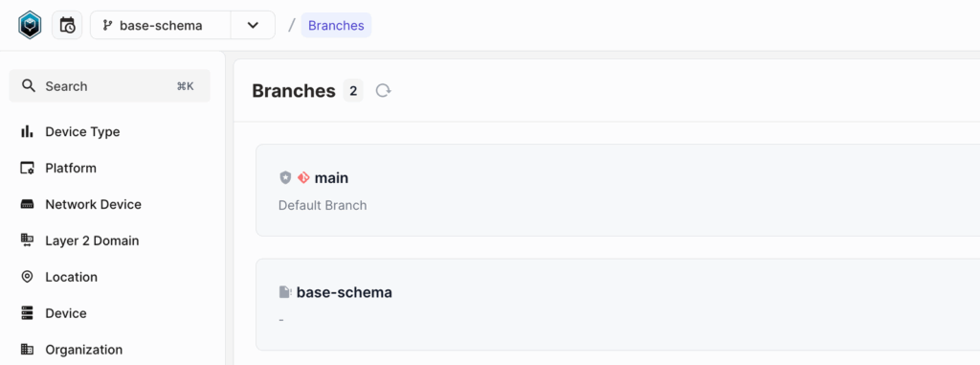Click the magnifier icon in Search
980x365 pixels.
[28, 86]
